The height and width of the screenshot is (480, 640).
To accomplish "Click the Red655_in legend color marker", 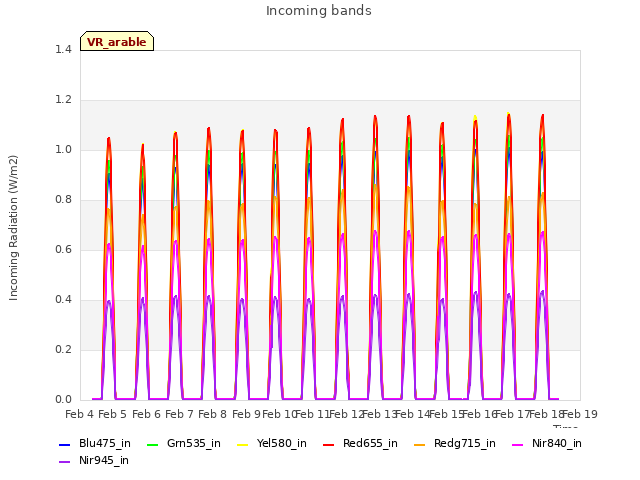I will 329,444.
